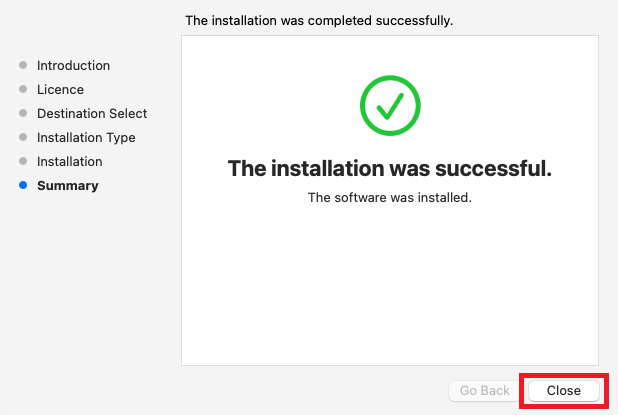Click the Installation step label in sidebar
Viewport: 618px width, 415px height.
69,162
